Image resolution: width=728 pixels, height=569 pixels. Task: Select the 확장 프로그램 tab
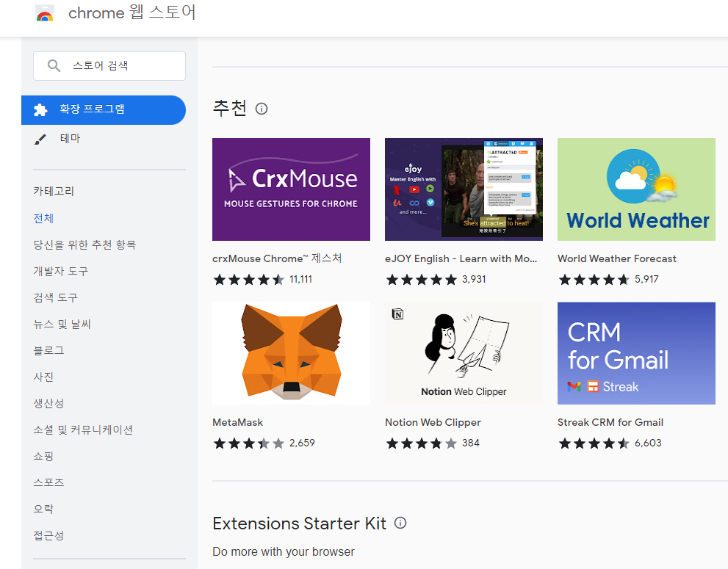(x=104, y=110)
